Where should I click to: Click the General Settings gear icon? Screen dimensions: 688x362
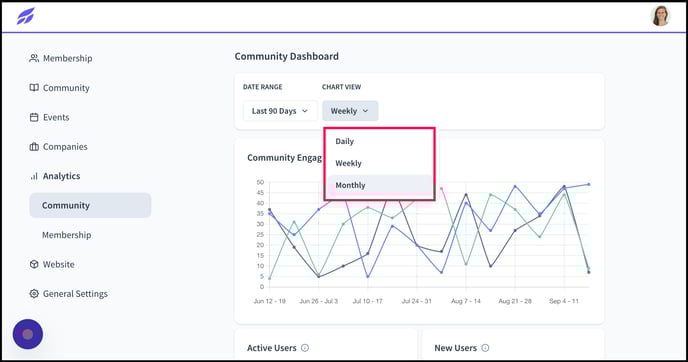[34, 294]
